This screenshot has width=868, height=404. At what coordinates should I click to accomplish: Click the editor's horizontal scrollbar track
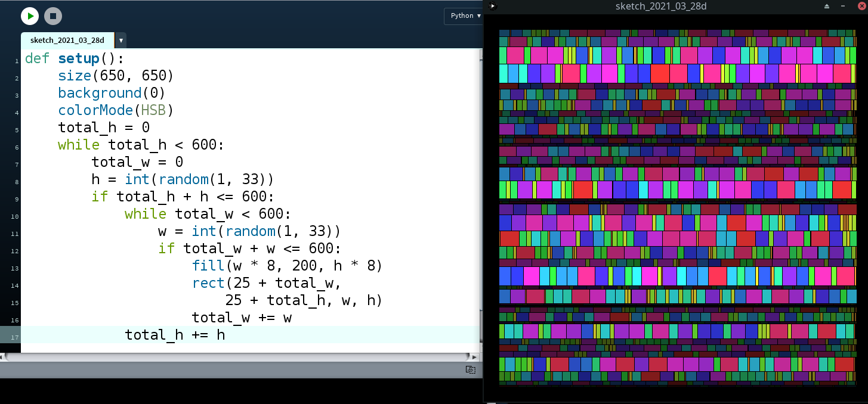pos(239,357)
